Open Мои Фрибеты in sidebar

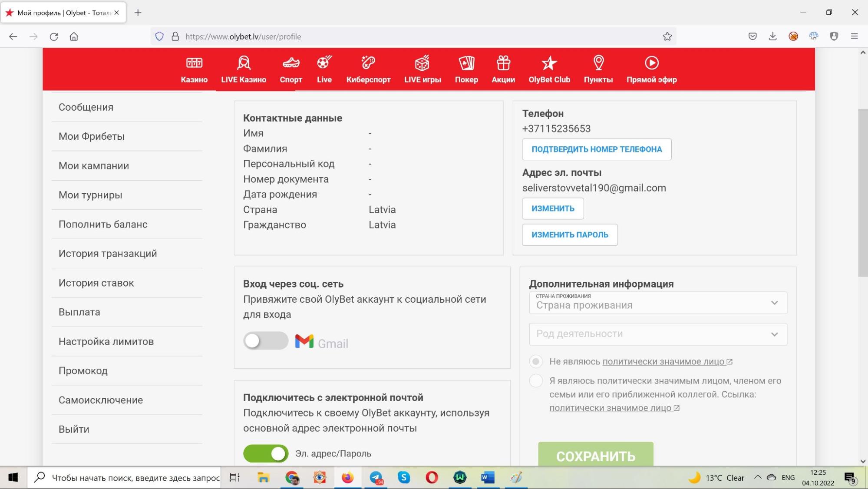pos(127,136)
